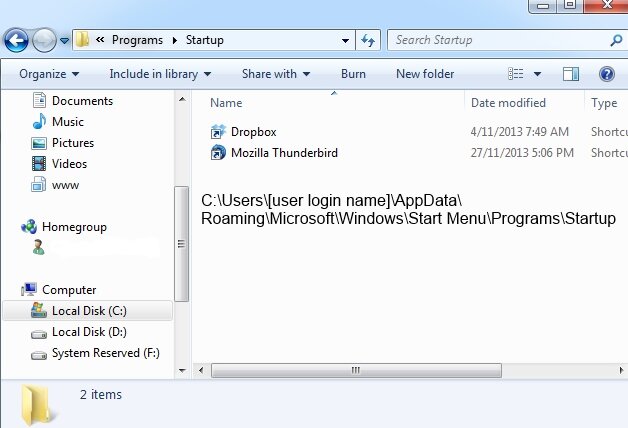The width and height of the screenshot is (628, 428).
Task: Sort by the Date modified column
Action: click(x=508, y=103)
